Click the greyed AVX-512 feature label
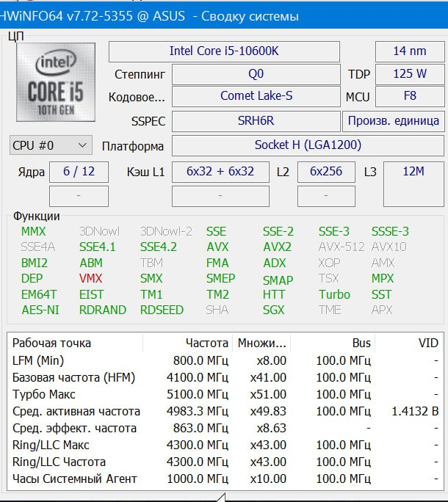This screenshot has height=502, width=448. tap(342, 247)
